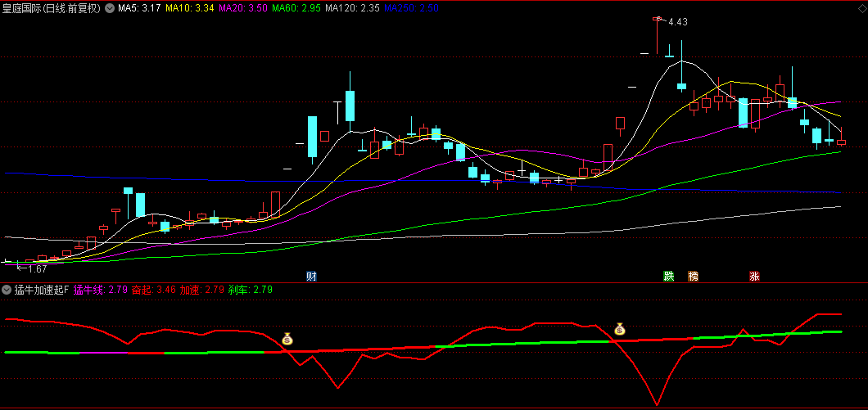Click the blue 财 financial event icon

pyautogui.click(x=311, y=276)
